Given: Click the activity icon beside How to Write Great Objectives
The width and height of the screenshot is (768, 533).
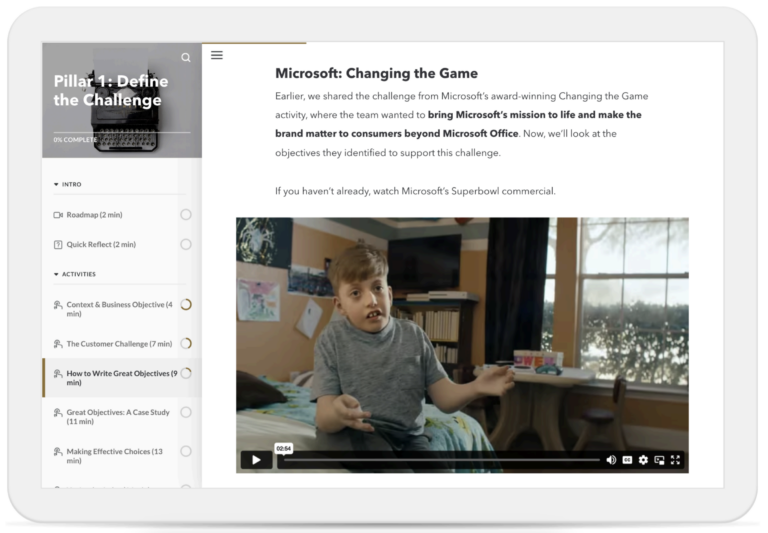Looking at the screenshot, I should point(58,373).
